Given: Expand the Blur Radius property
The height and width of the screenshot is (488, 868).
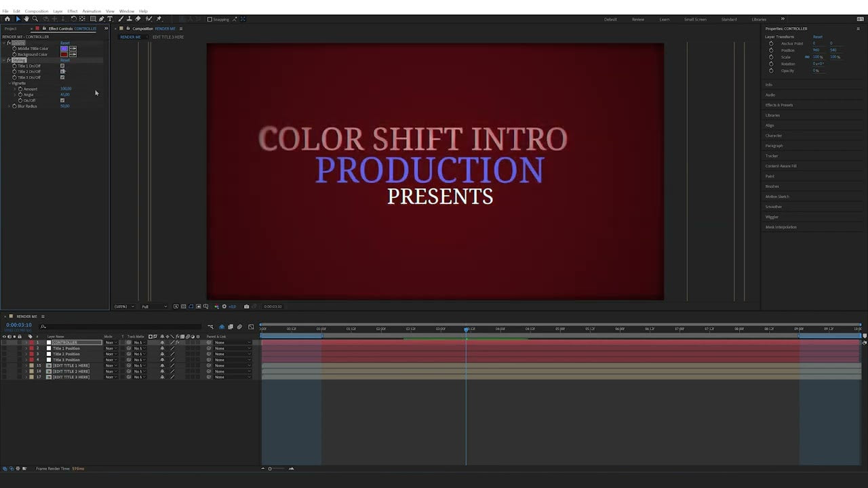Looking at the screenshot, I should (9, 106).
